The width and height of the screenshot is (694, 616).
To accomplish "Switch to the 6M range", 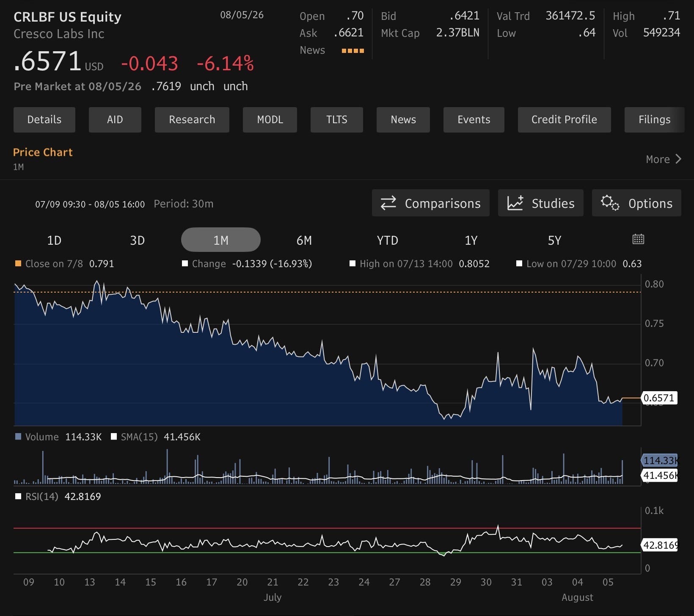I will 304,240.
